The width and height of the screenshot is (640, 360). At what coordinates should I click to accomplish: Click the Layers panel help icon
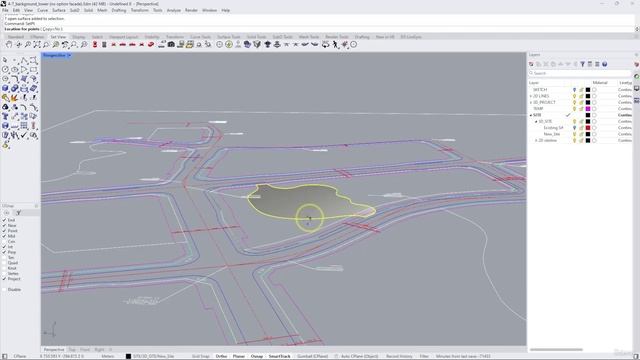[604, 64]
